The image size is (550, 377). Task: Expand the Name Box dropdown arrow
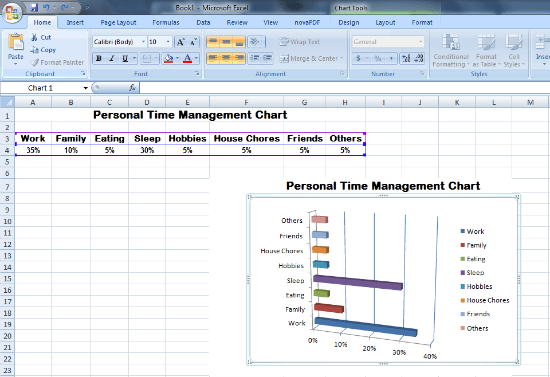coord(85,88)
